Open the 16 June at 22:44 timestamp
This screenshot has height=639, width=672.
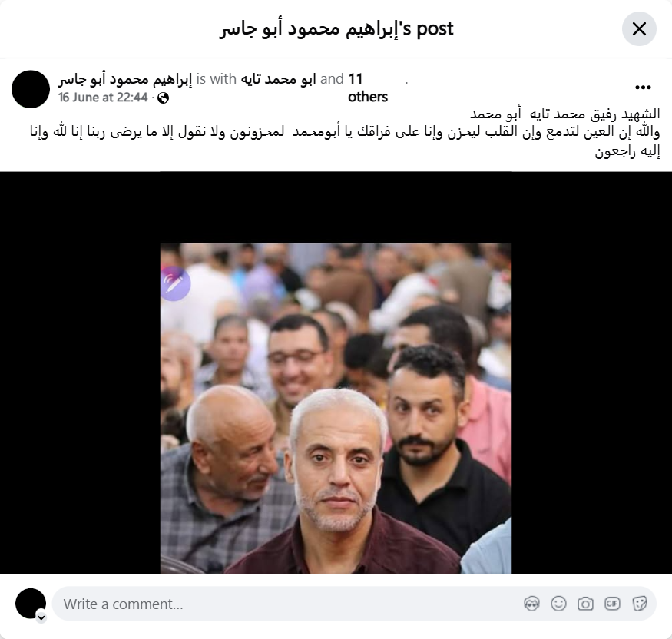103,98
